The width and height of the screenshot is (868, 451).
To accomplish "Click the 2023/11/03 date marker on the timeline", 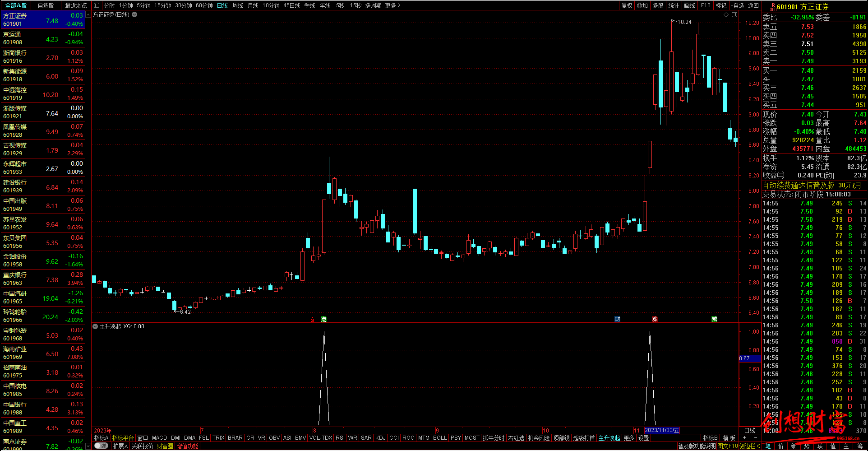I will (x=662, y=430).
